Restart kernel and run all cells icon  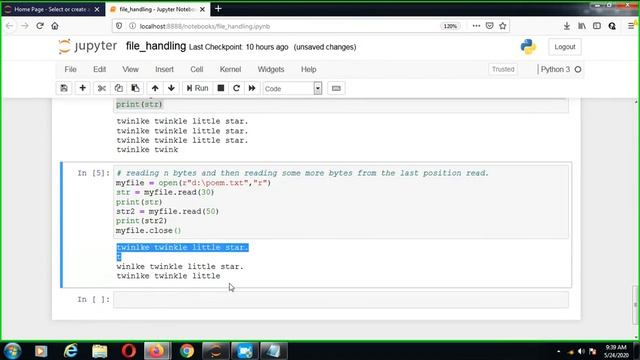[252, 88]
